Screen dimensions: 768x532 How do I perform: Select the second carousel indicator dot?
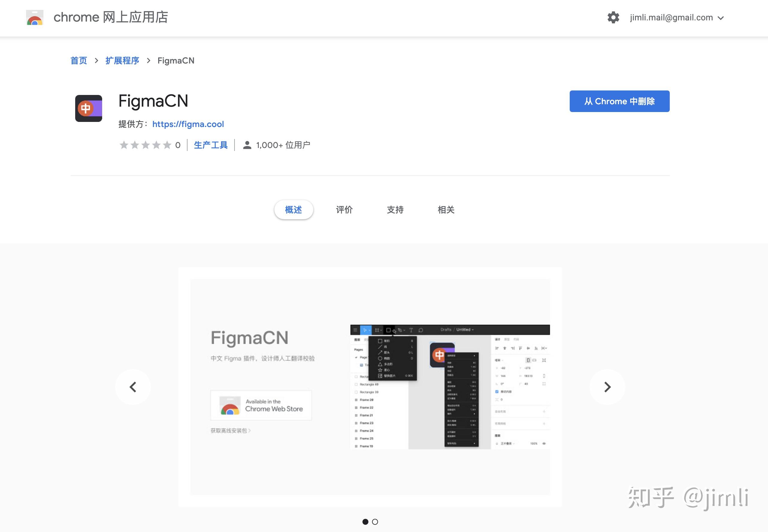click(376, 522)
